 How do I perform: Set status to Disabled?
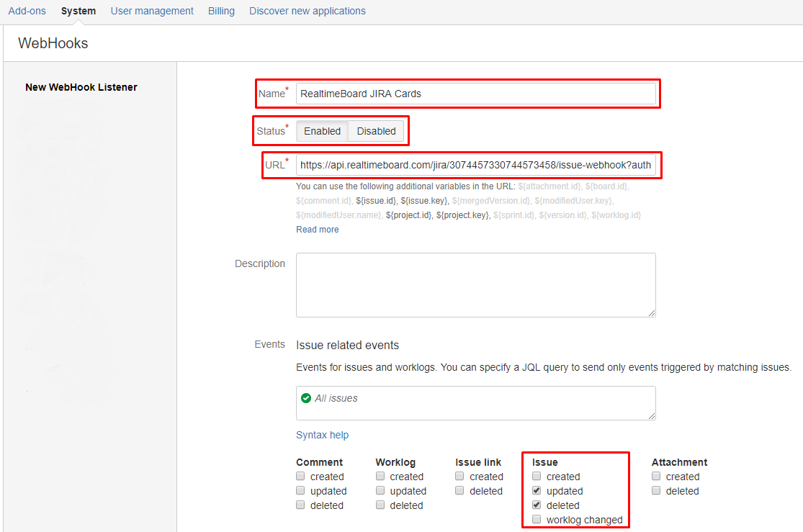tap(376, 131)
